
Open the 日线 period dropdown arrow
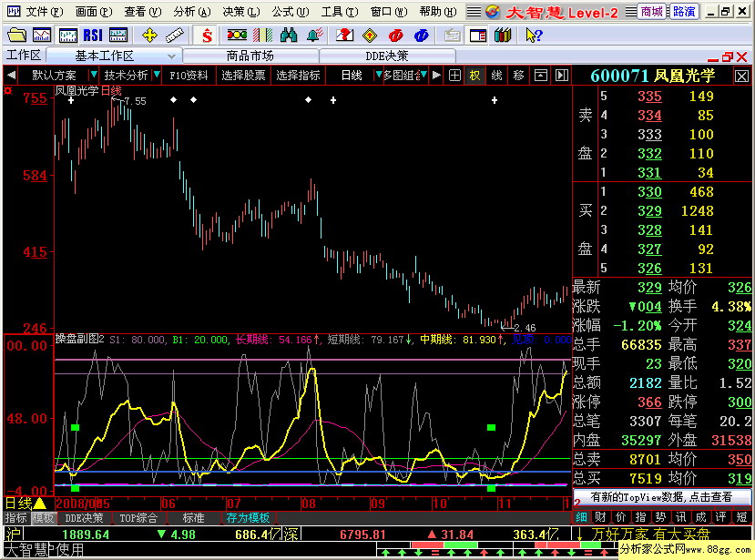pos(379,75)
